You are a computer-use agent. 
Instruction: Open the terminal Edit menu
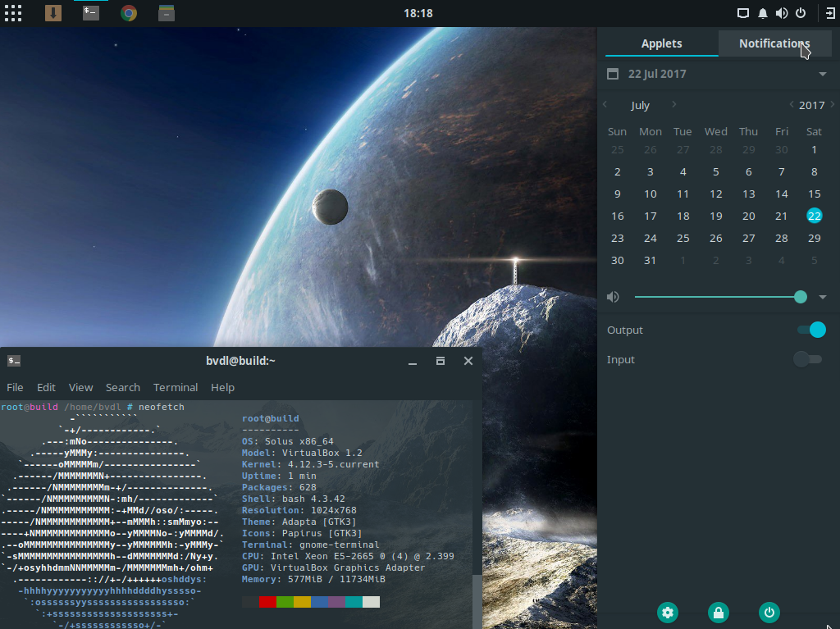46,387
